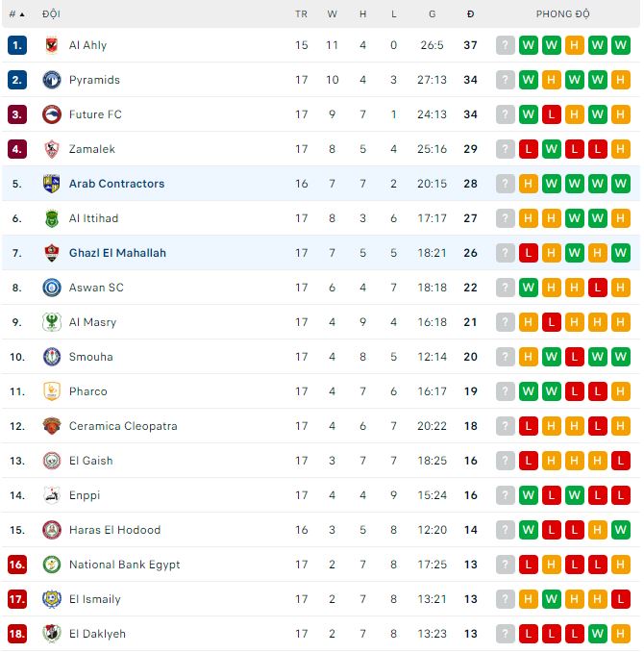The image size is (644, 653).
Task: Click the Enppi club logo
Action: click(x=51, y=495)
